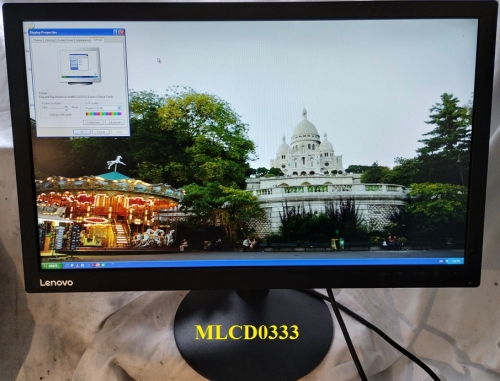Click the greyed-out Apply button
500x381 pixels.
coord(119,132)
